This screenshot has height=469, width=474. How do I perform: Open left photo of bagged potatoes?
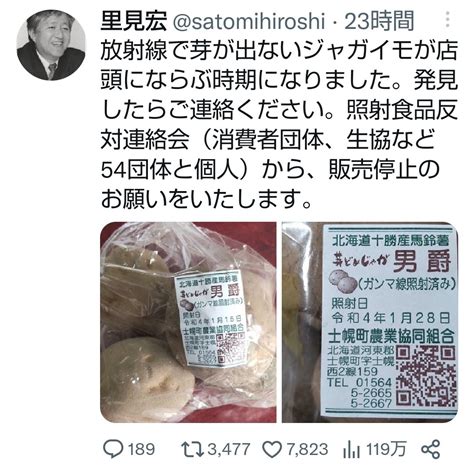[188, 322]
